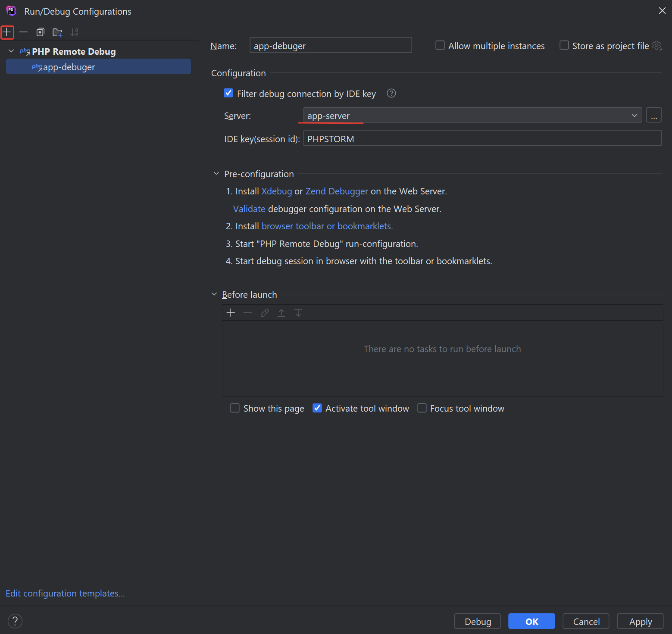Enable Show this page checkbox

(x=235, y=408)
